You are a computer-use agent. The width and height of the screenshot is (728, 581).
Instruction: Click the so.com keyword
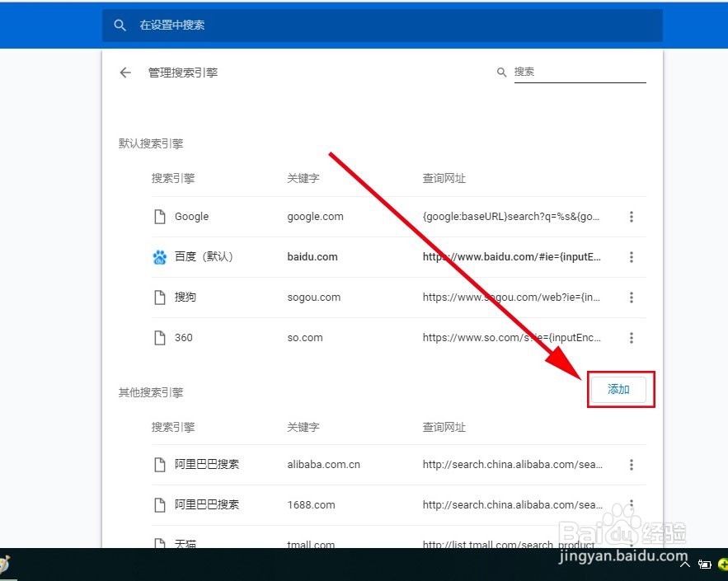click(305, 338)
